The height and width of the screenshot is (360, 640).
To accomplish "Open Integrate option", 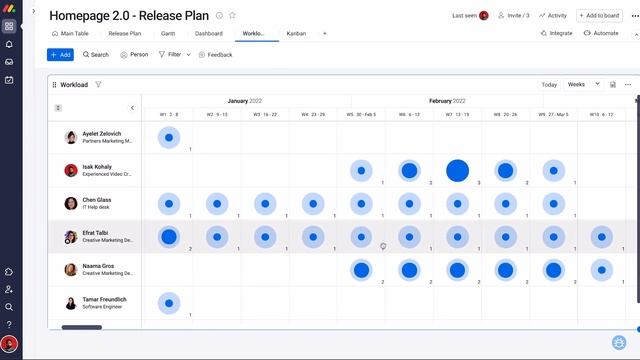I will [556, 33].
